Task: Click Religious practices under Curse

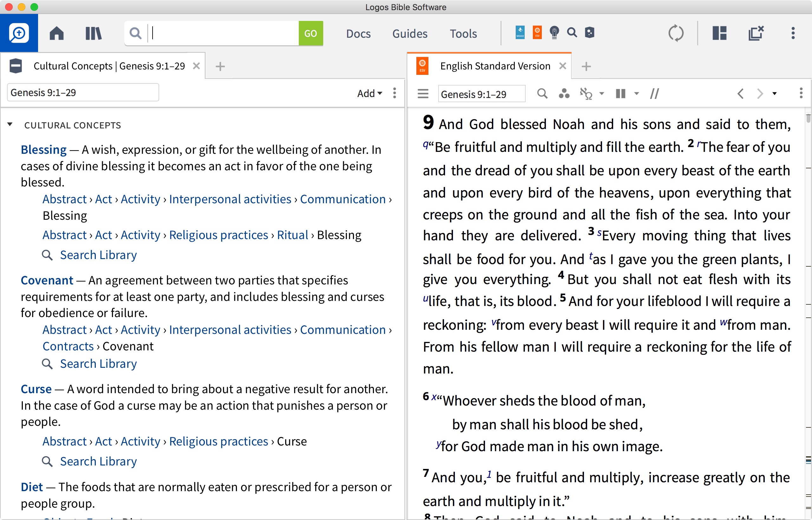Action: click(219, 442)
